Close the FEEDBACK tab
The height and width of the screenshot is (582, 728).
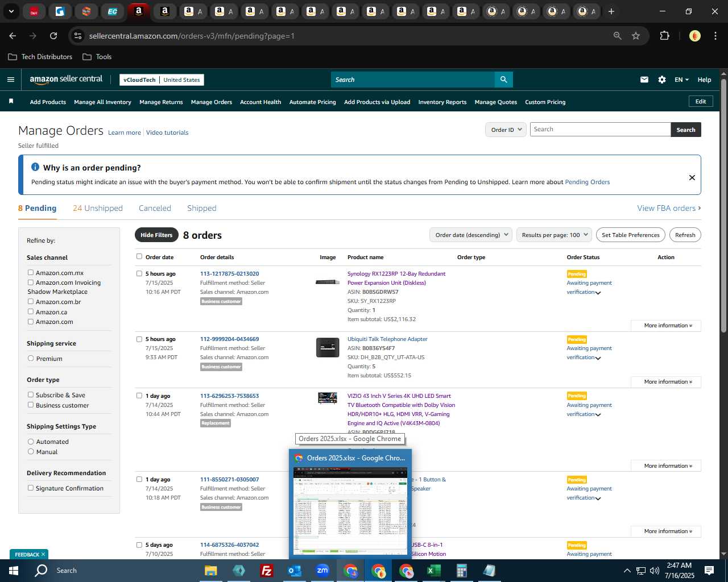coord(43,554)
